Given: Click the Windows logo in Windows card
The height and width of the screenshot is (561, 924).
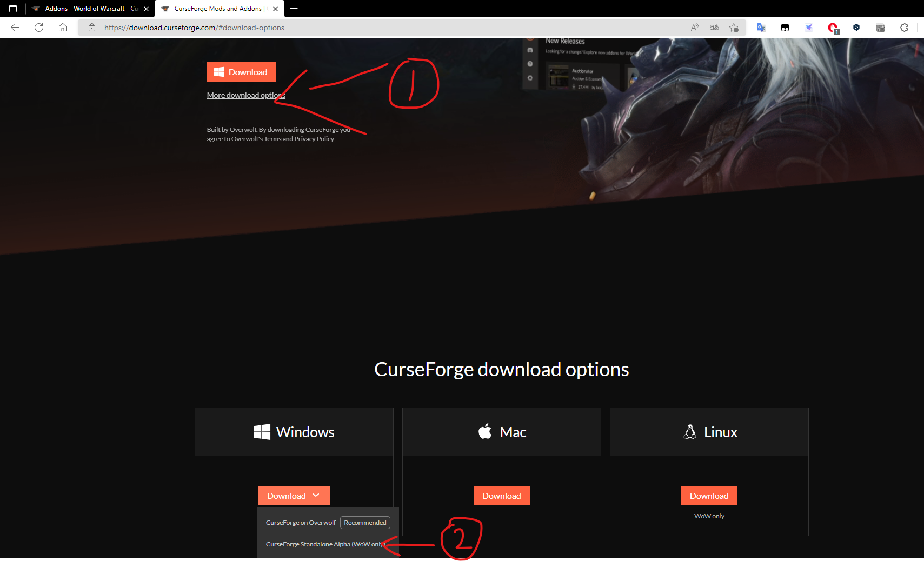Looking at the screenshot, I should pos(262,432).
